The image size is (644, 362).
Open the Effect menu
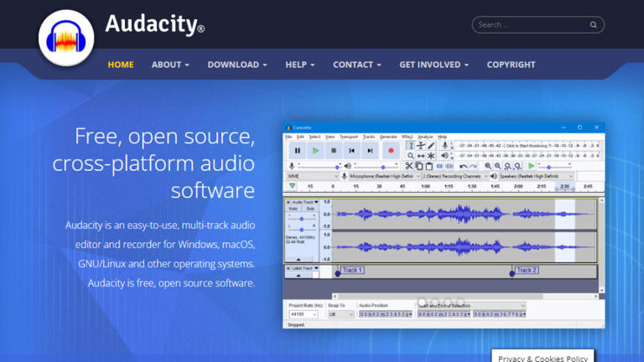point(408,137)
